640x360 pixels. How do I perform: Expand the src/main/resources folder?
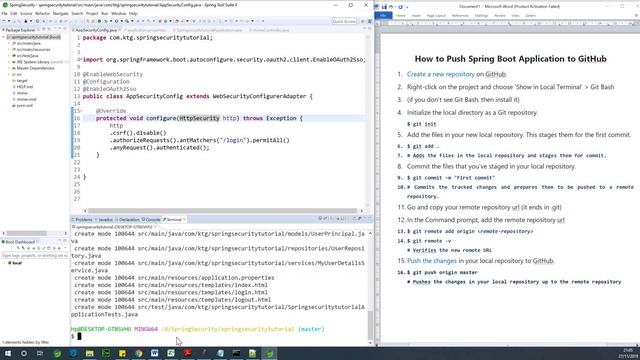9,49
